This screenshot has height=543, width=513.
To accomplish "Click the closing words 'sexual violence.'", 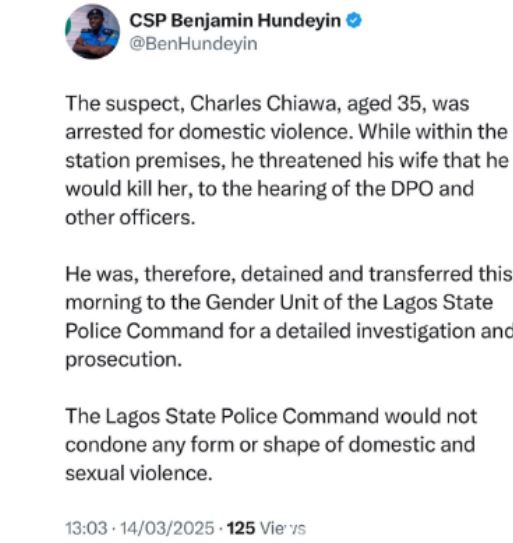I will click(x=139, y=473).
